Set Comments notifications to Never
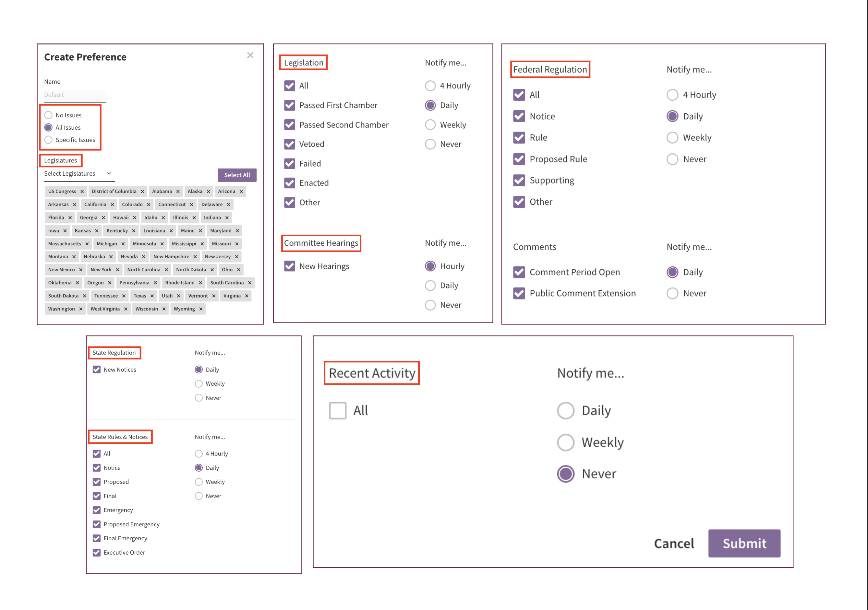The image size is (868, 610). point(672,293)
